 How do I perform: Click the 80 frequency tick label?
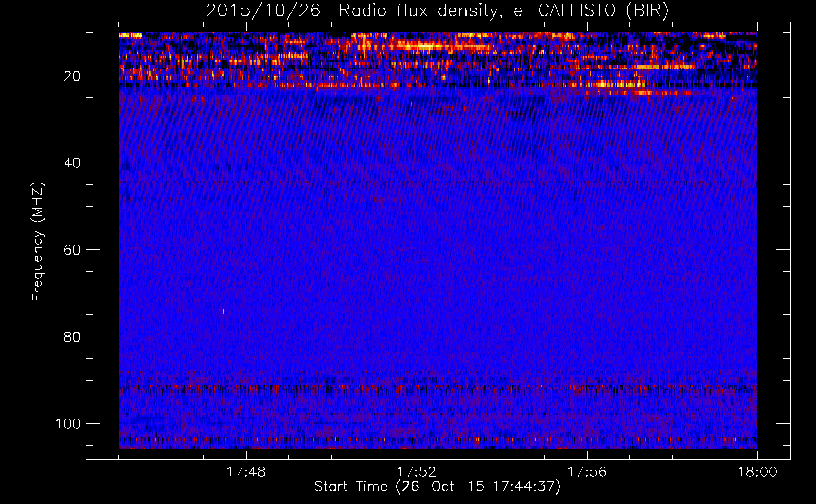72,337
